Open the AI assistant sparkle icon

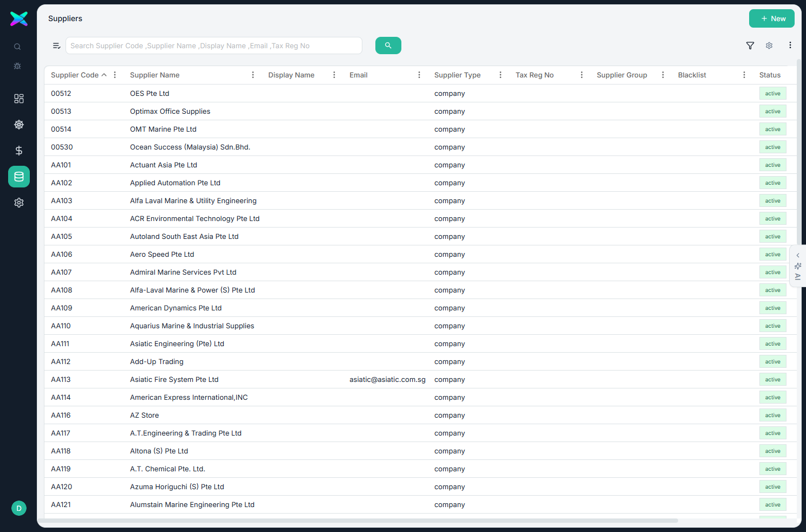[798, 266]
